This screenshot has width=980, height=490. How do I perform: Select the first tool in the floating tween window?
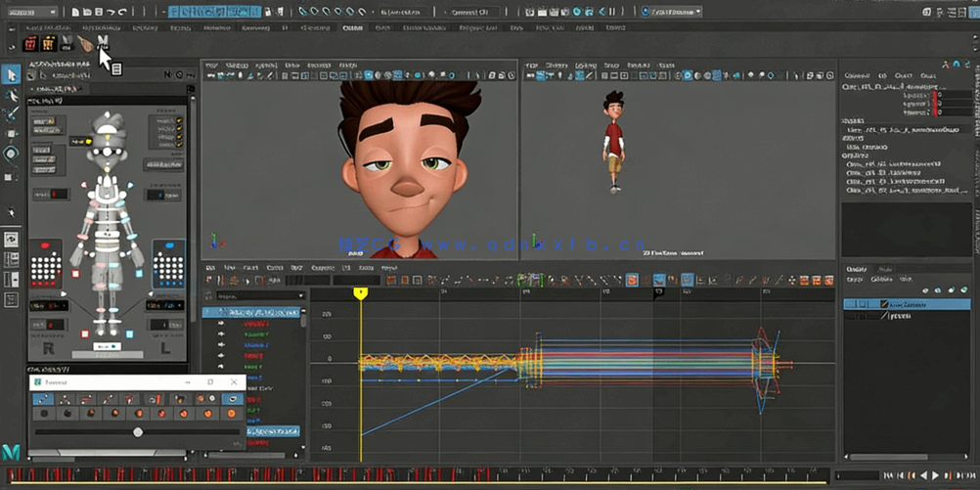[44, 399]
